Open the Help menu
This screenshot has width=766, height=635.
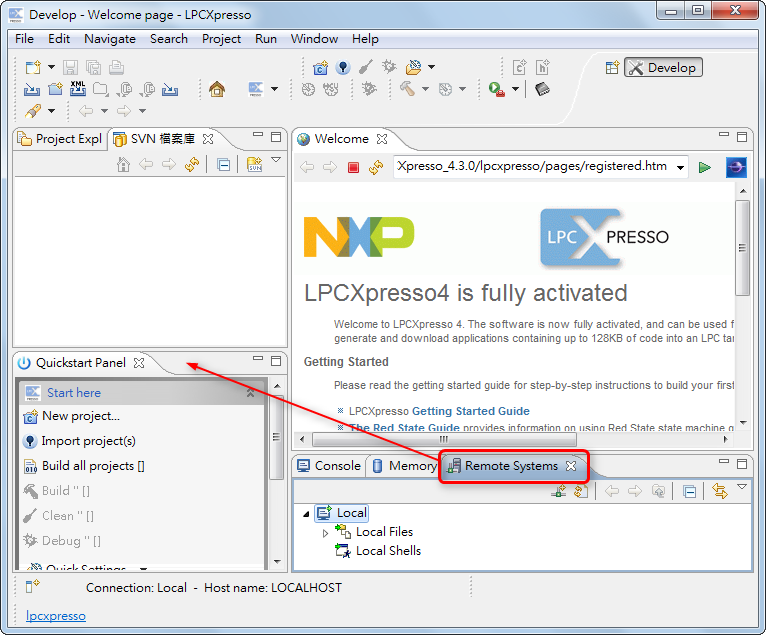pyautogui.click(x=365, y=39)
